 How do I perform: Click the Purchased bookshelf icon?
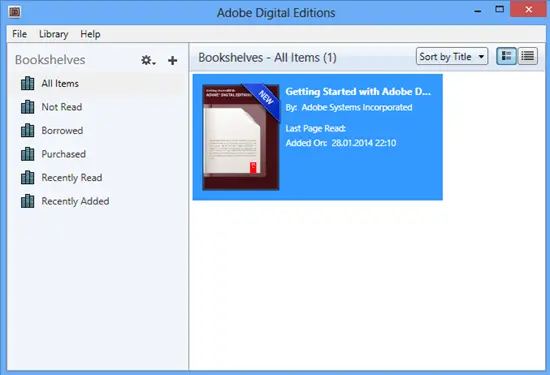(x=28, y=154)
